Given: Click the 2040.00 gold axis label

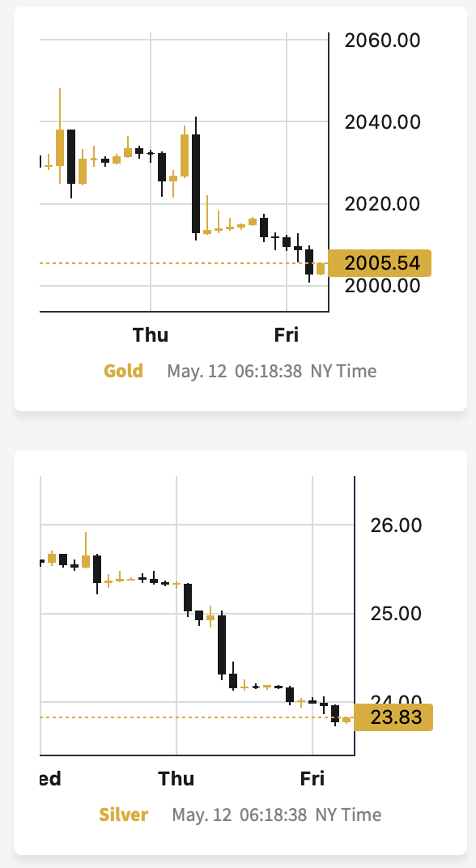Looking at the screenshot, I should click(382, 121).
